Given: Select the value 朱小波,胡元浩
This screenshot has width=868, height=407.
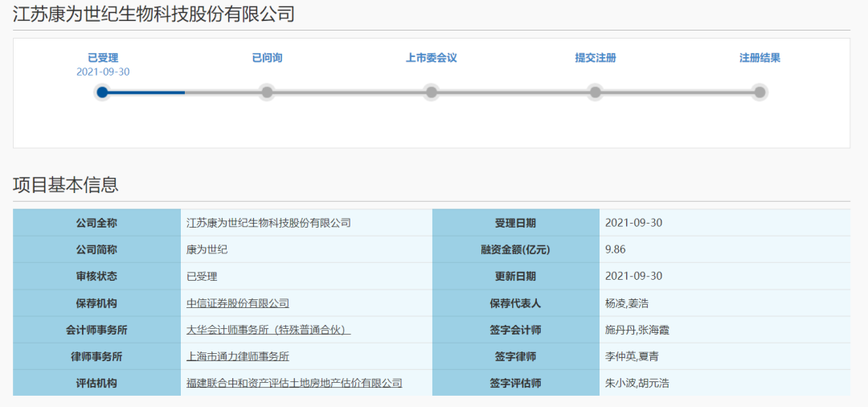Looking at the screenshot, I should 637,383.
